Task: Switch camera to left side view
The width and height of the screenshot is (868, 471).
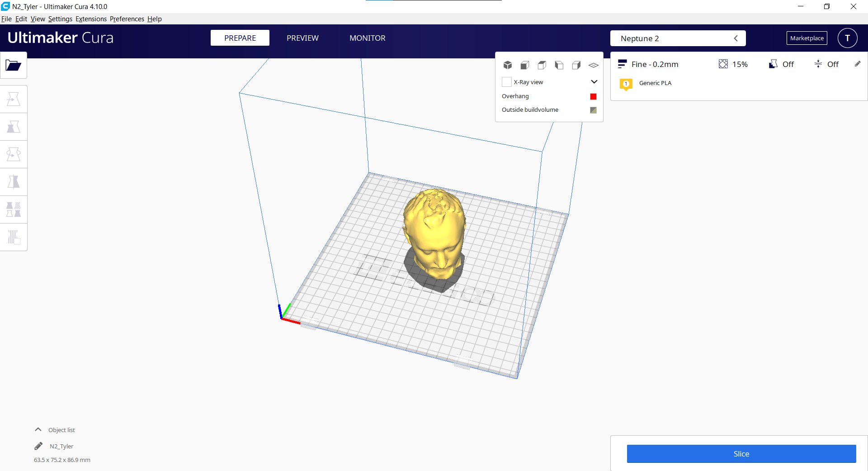Action: click(x=559, y=65)
